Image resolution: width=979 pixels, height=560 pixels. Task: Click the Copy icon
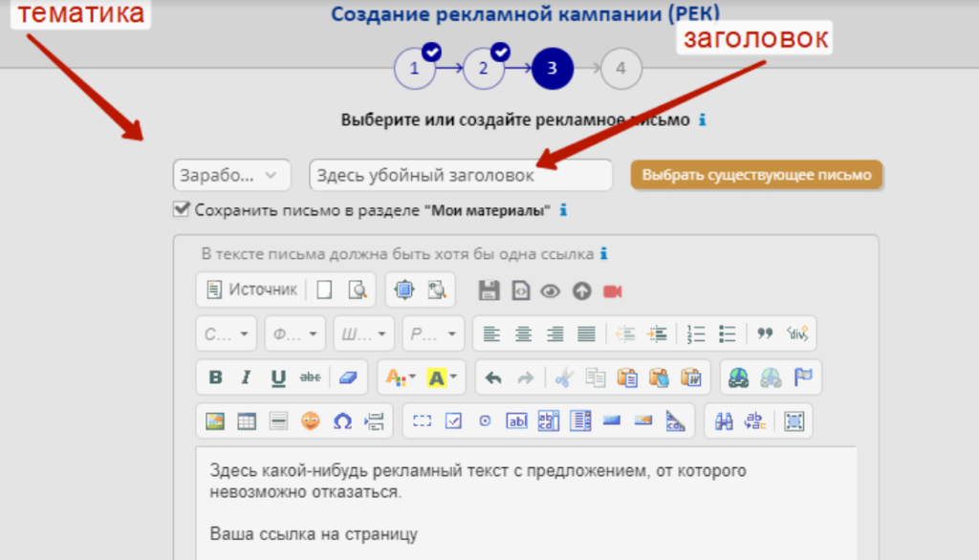[x=595, y=377]
